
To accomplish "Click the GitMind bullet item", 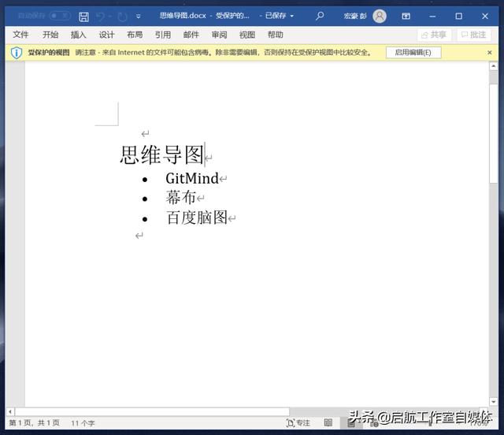I will (192, 179).
